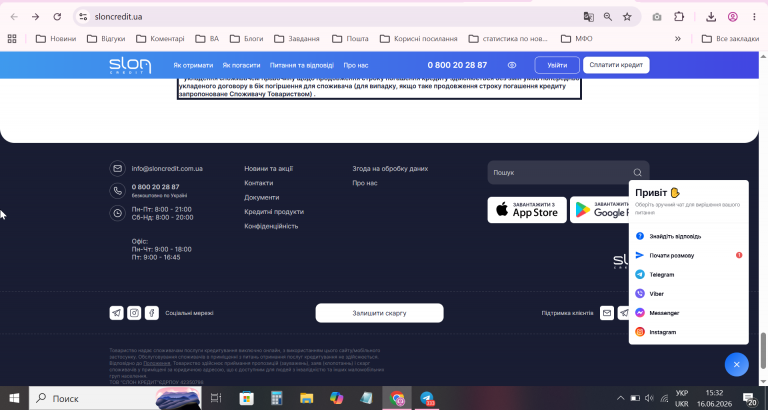
Task: Click the Сплатити кредит button
Action: click(x=616, y=65)
